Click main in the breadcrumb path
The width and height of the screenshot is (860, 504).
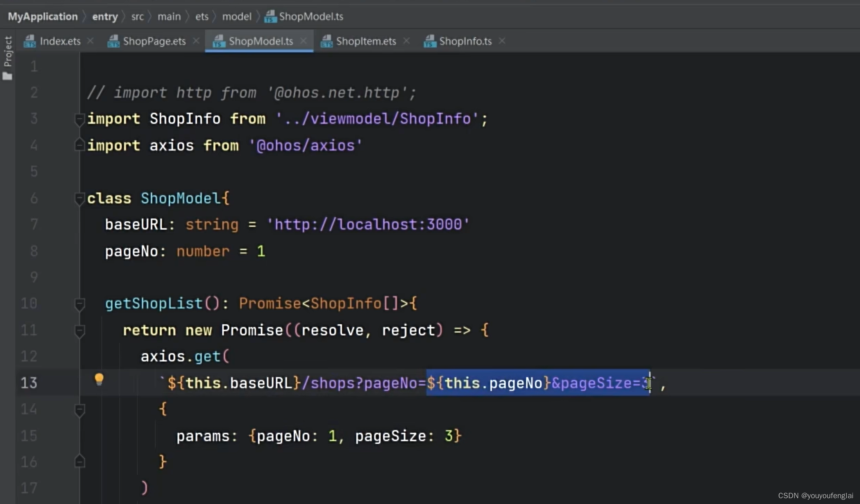click(169, 16)
